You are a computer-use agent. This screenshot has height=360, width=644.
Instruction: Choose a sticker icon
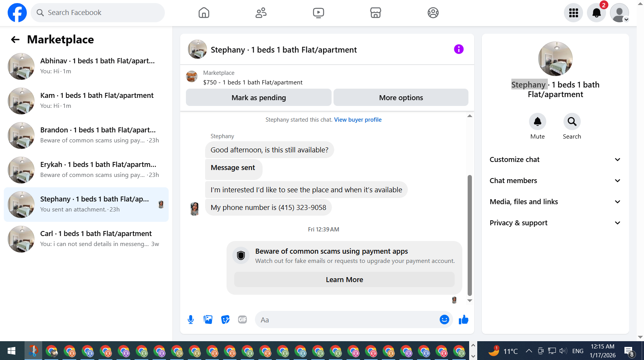pos(225,320)
